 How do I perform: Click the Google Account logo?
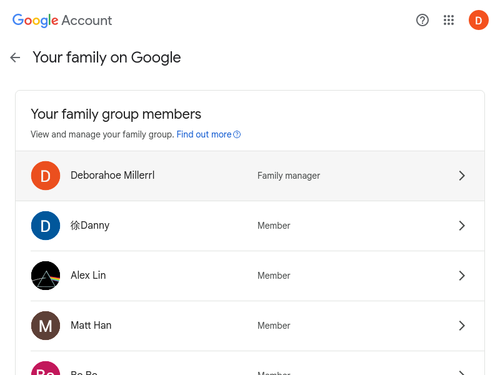[62, 20]
